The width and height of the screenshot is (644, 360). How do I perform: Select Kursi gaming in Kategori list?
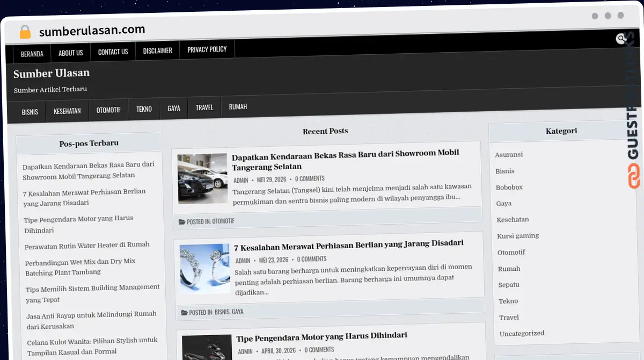tap(518, 236)
